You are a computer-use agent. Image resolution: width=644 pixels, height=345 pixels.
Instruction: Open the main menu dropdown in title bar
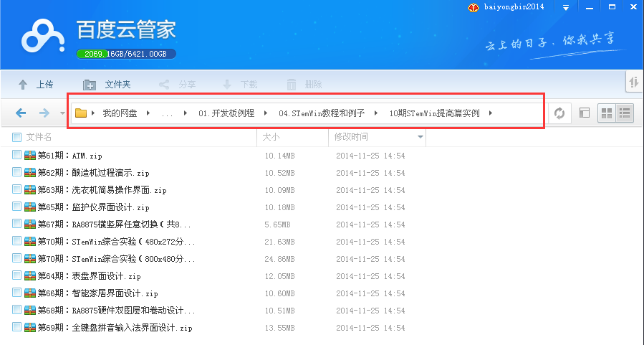coord(565,7)
